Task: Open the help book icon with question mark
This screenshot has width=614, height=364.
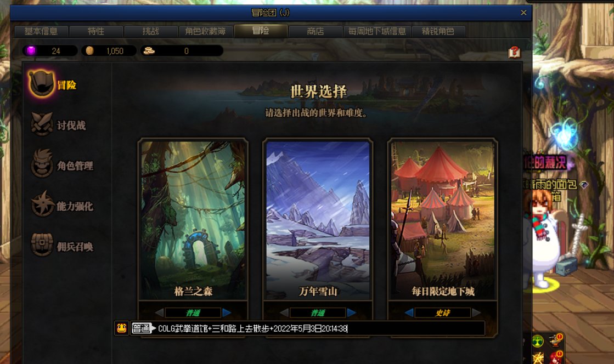Action: pos(514,52)
